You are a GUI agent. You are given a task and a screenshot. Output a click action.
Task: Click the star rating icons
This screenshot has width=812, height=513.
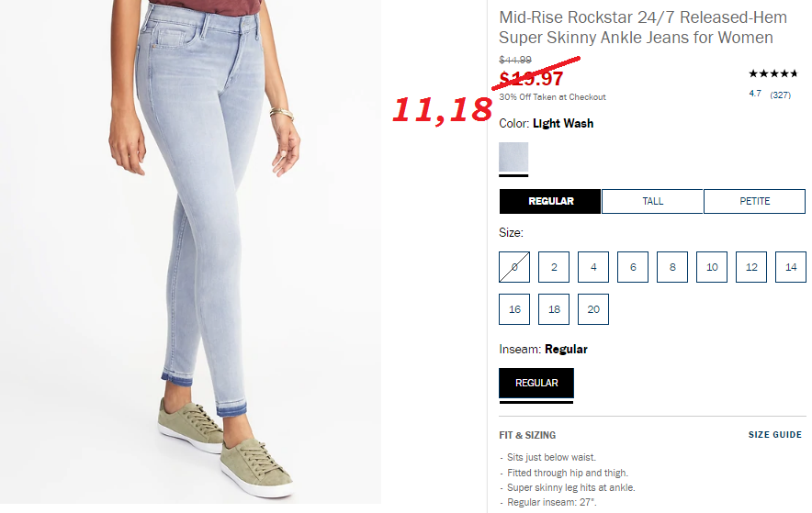[773, 73]
